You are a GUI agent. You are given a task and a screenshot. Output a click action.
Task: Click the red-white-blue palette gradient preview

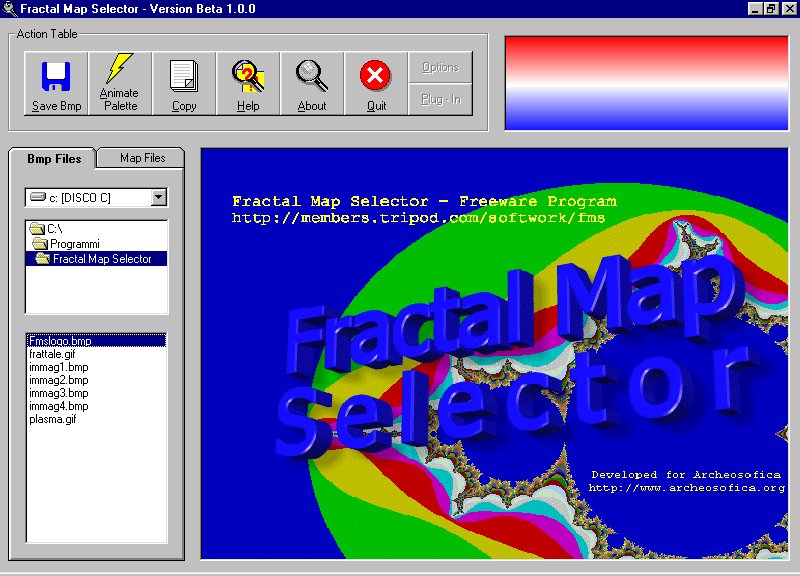coord(646,83)
